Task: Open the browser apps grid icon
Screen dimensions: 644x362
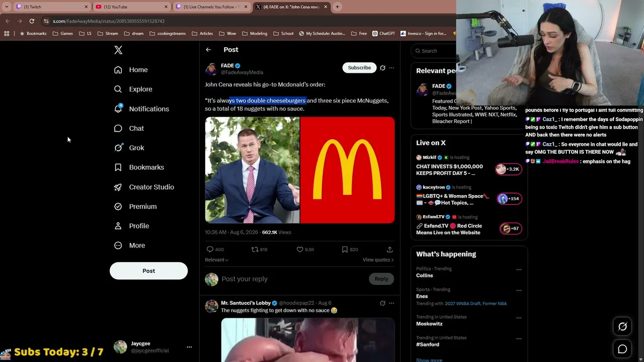Action: (7, 34)
